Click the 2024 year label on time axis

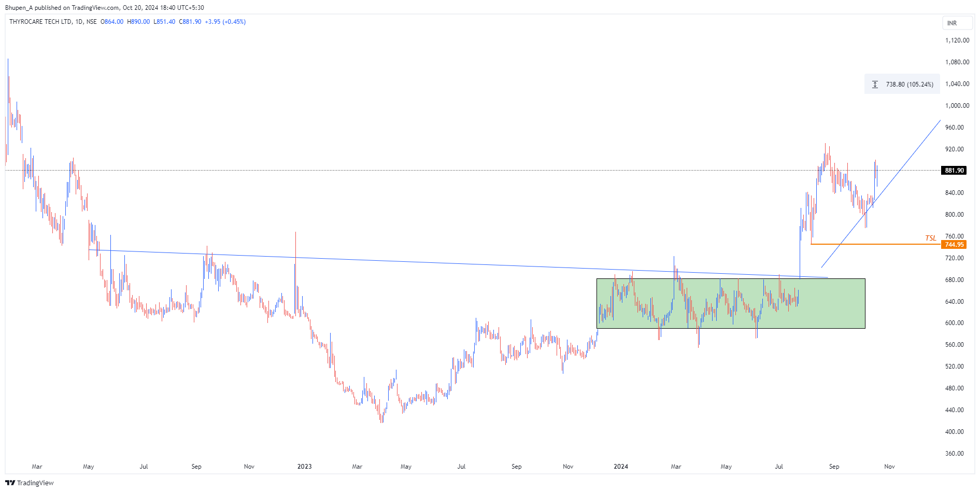[x=620, y=467]
